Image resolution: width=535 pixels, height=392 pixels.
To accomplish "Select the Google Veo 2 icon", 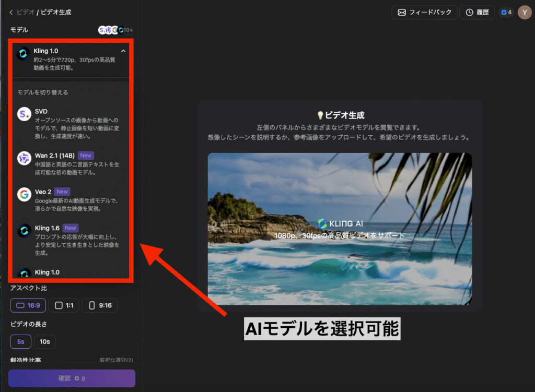I will 24,194.
